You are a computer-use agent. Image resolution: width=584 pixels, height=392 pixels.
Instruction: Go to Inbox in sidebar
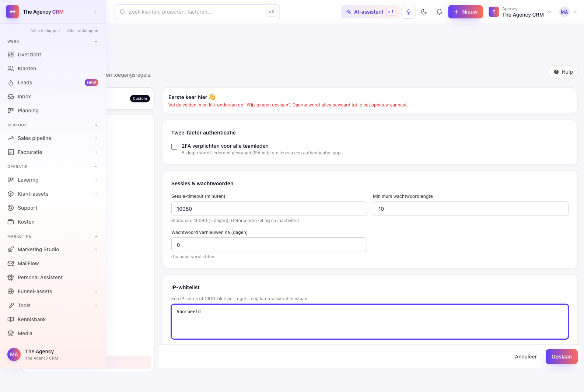click(x=53, y=97)
